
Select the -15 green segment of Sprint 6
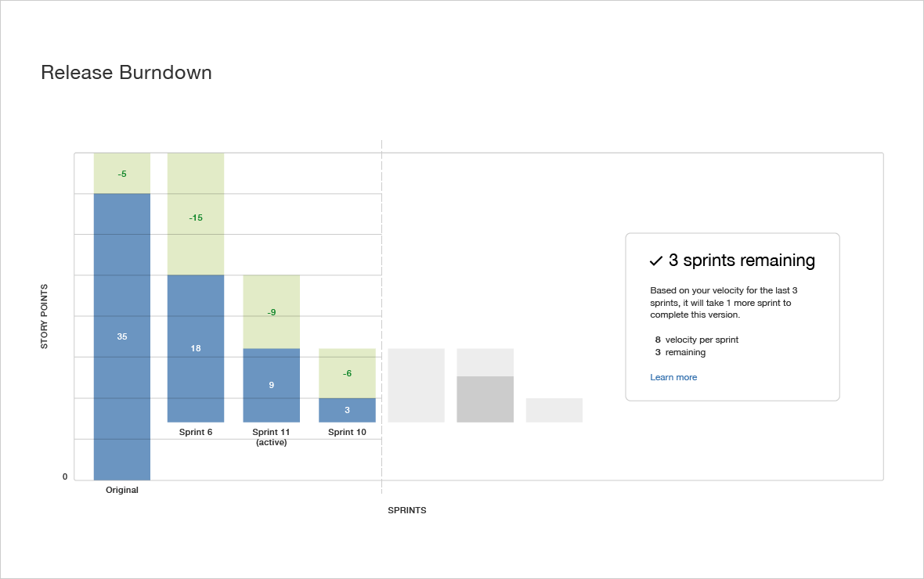pos(196,214)
